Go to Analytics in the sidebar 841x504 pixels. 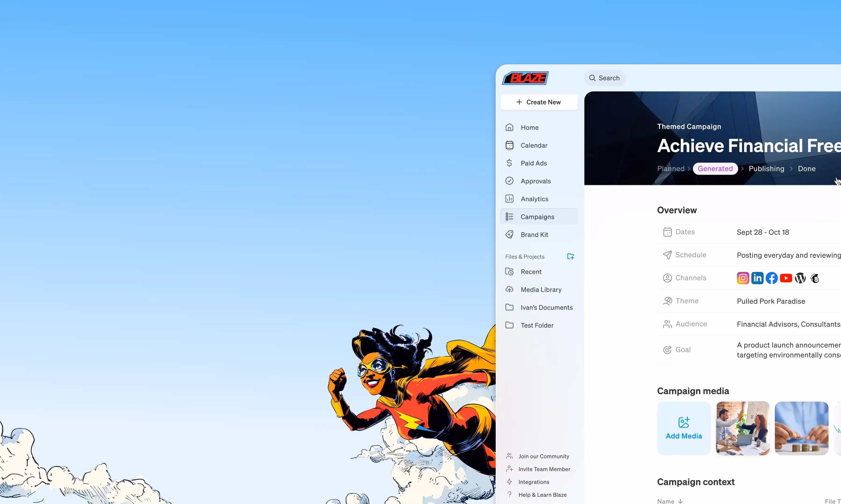click(534, 199)
